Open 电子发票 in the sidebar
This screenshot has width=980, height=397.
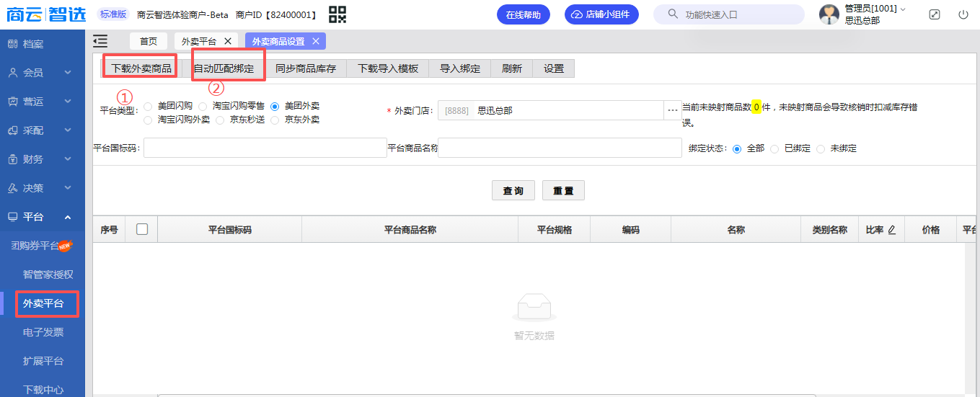tap(43, 332)
